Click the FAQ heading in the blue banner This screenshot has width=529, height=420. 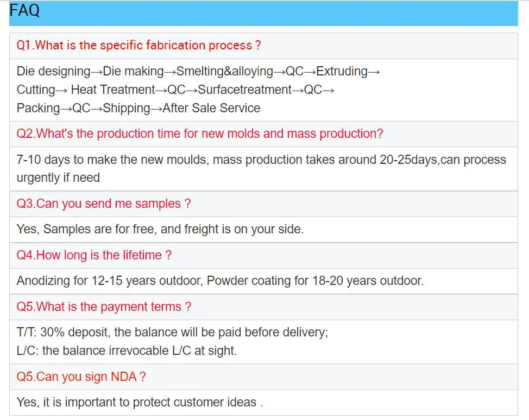[25, 11]
